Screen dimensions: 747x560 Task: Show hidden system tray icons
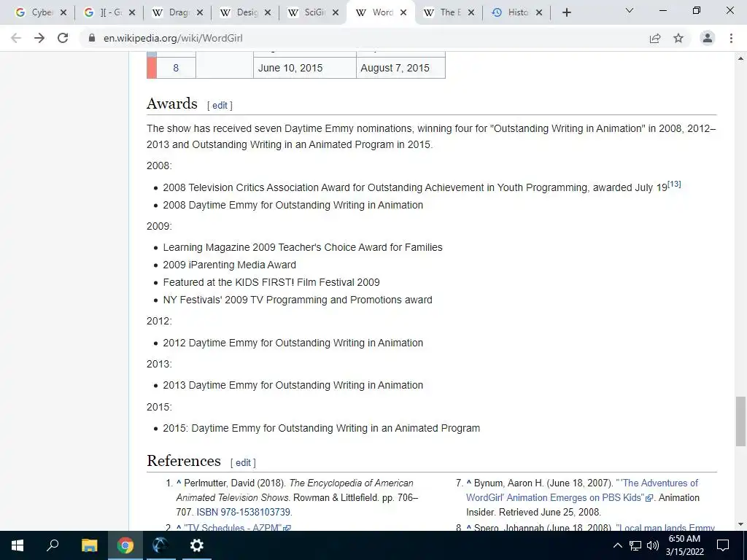point(617,545)
